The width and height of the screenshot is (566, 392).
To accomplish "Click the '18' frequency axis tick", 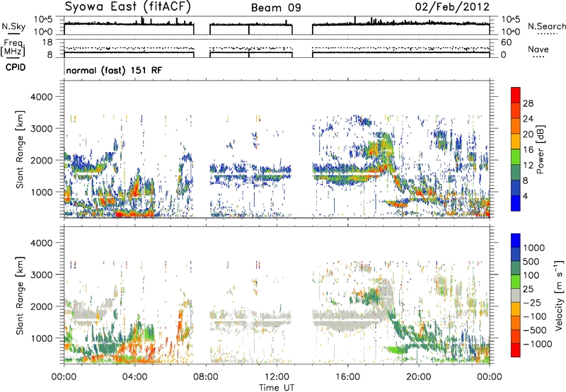I will pos(47,42).
